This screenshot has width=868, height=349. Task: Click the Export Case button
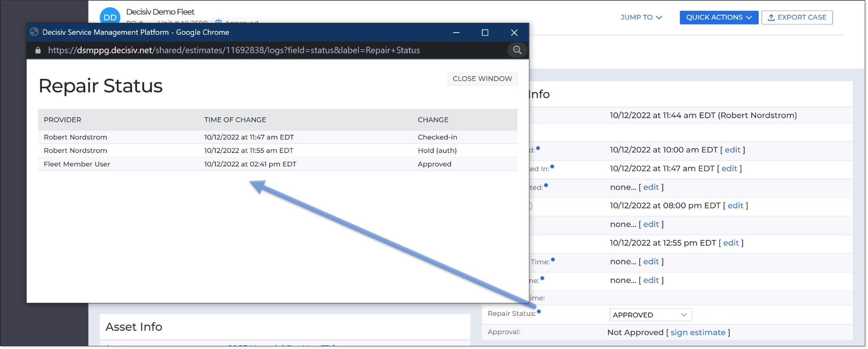pyautogui.click(x=797, y=17)
